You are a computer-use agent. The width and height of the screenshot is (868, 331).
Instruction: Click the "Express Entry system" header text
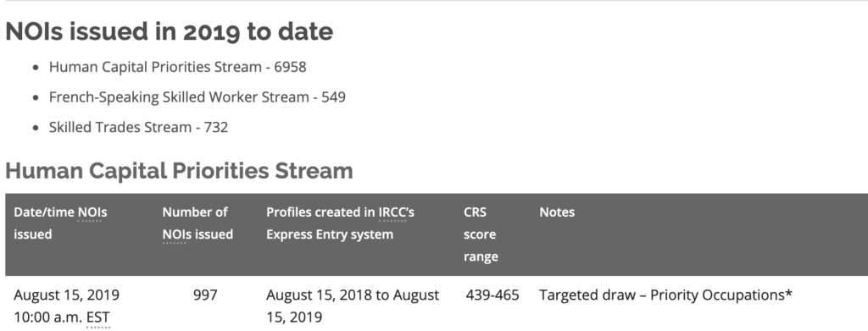click(x=330, y=234)
